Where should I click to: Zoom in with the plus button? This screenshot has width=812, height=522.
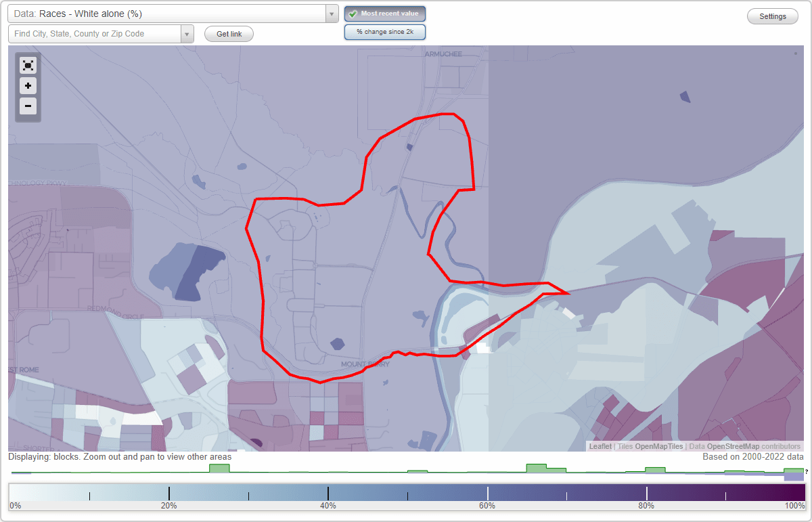tap(28, 86)
